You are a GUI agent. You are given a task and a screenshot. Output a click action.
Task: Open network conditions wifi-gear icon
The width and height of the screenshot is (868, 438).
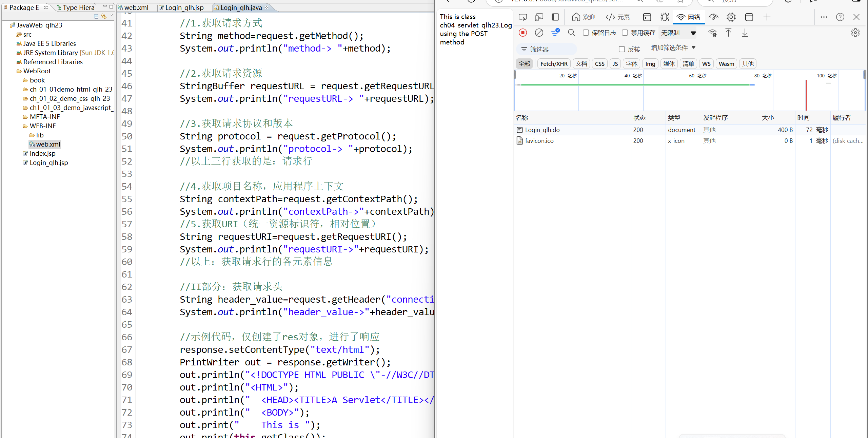(x=712, y=33)
